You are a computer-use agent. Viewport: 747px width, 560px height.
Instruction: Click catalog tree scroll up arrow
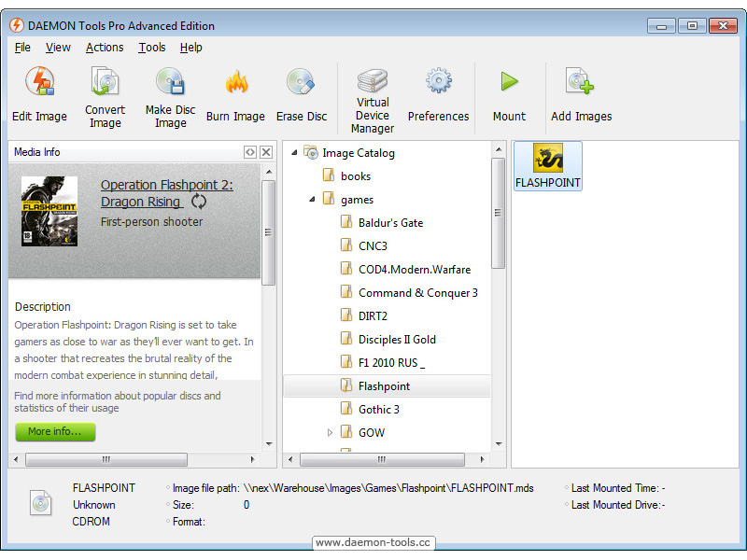499,149
